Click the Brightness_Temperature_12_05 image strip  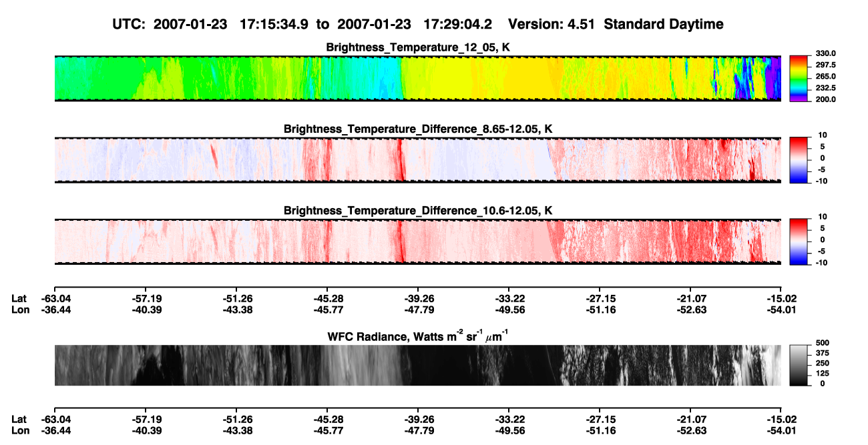417,78
